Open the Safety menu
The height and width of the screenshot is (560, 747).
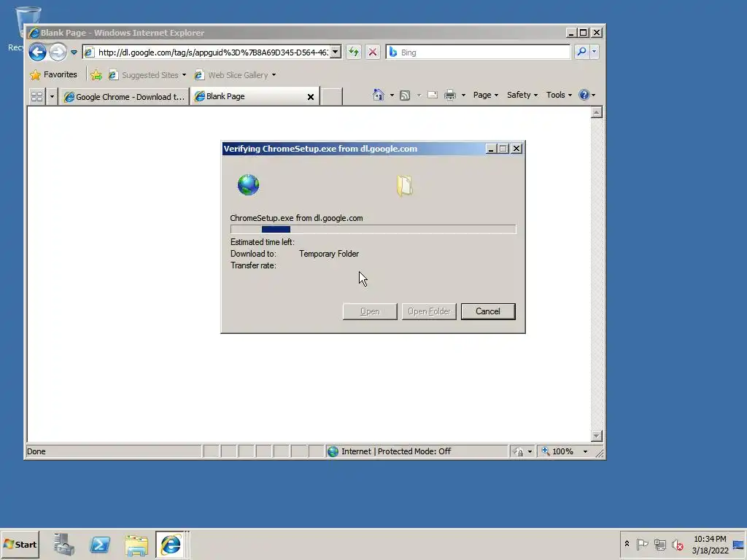coord(522,95)
